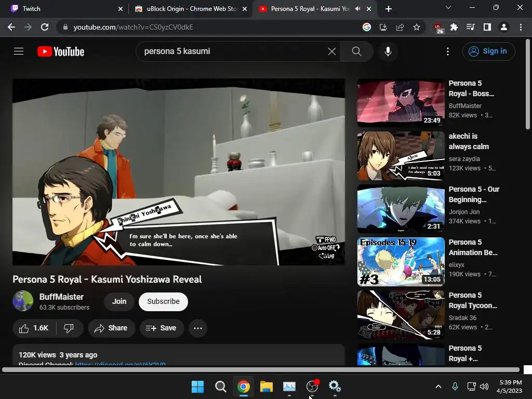
Task: Like the video with 1.6K likes
Action: click(34, 328)
